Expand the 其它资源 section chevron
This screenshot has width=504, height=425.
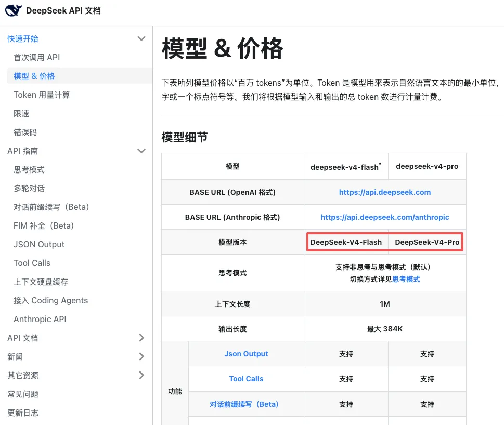[141, 375]
